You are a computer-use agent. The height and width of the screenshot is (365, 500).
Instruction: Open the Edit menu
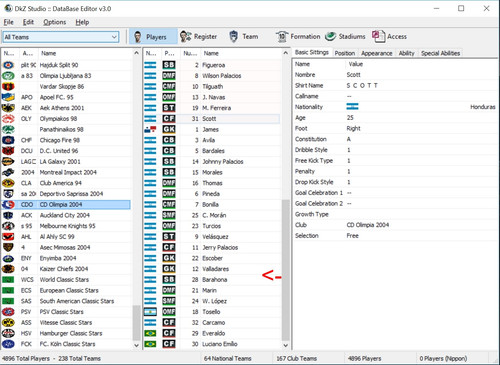(x=28, y=22)
